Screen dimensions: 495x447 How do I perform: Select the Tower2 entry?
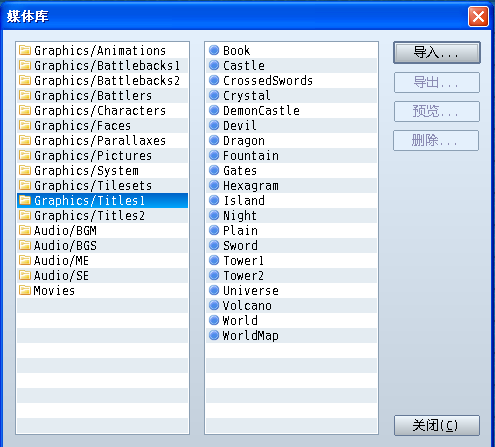point(291,275)
